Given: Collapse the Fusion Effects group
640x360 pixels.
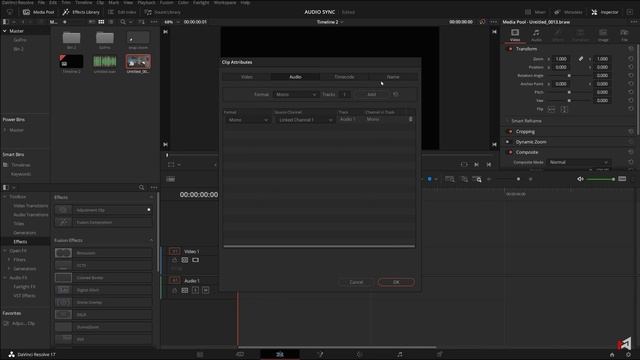Looking at the screenshot, I should 151,240.
